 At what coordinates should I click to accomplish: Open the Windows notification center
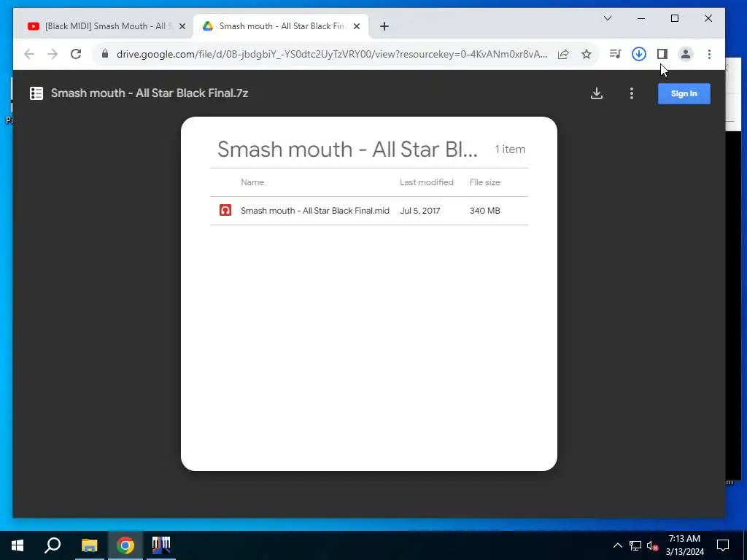coord(723,545)
